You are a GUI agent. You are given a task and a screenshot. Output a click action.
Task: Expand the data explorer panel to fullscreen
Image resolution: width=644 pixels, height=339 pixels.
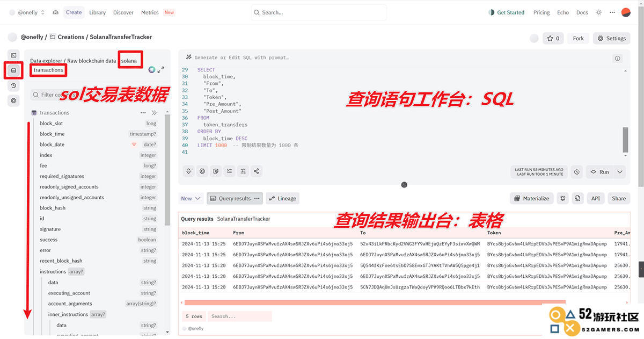(161, 69)
